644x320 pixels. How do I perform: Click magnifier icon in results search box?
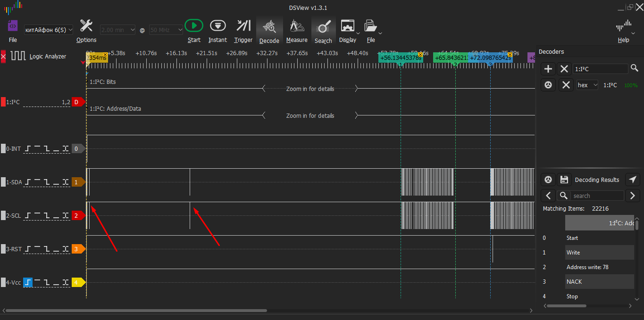pyautogui.click(x=563, y=196)
